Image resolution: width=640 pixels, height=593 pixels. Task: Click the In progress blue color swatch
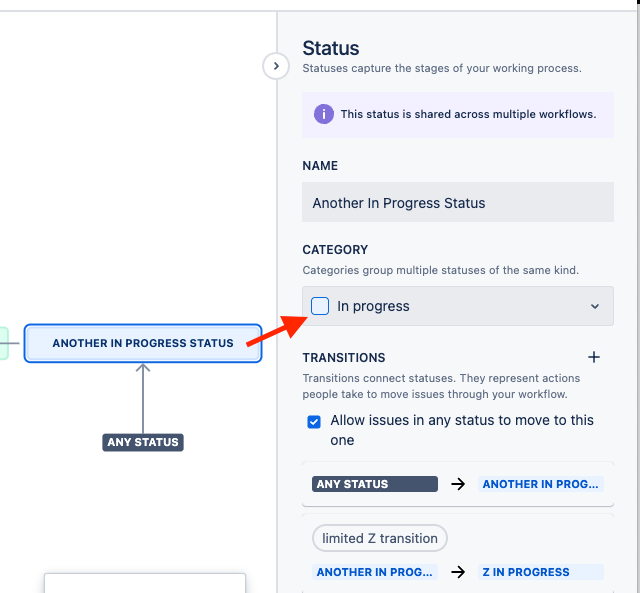pyautogui.click(x=320, y=306)
